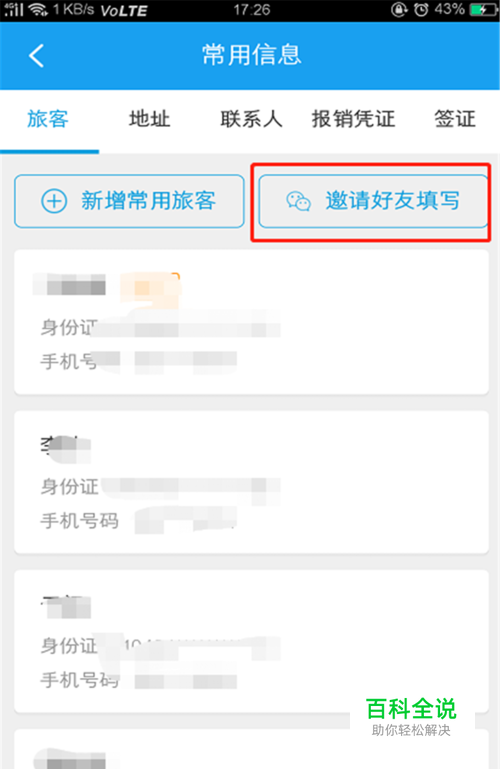Switch to the 地址 tab
This screenshot has height=769, width=500.
pos(150,119)
